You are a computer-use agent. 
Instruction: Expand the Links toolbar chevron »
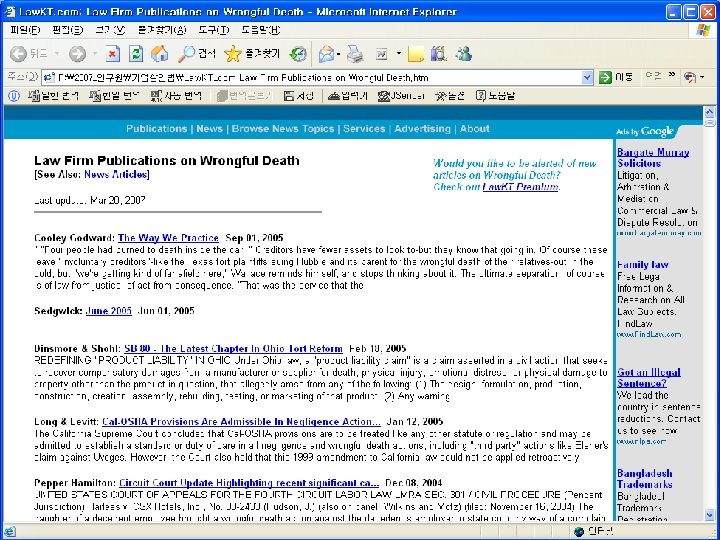click(672, 75)
